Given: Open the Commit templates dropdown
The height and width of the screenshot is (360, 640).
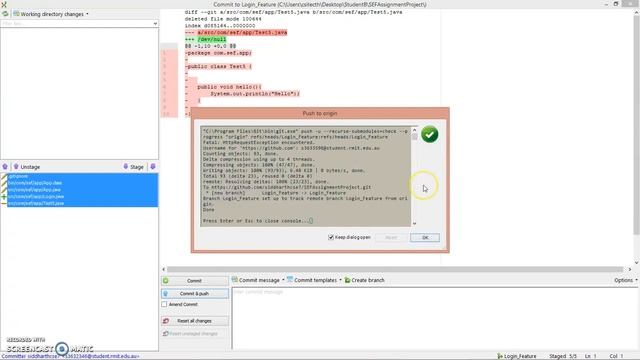Looking at the screenshot, I should pyautogui.click(x=314, y=280).
